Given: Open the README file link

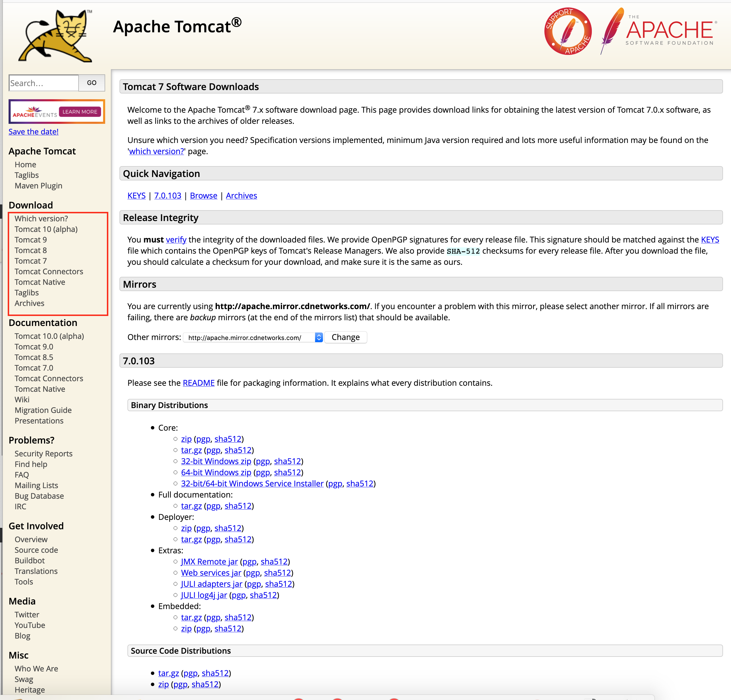Looking at the screenshot, I should [198, 383].
